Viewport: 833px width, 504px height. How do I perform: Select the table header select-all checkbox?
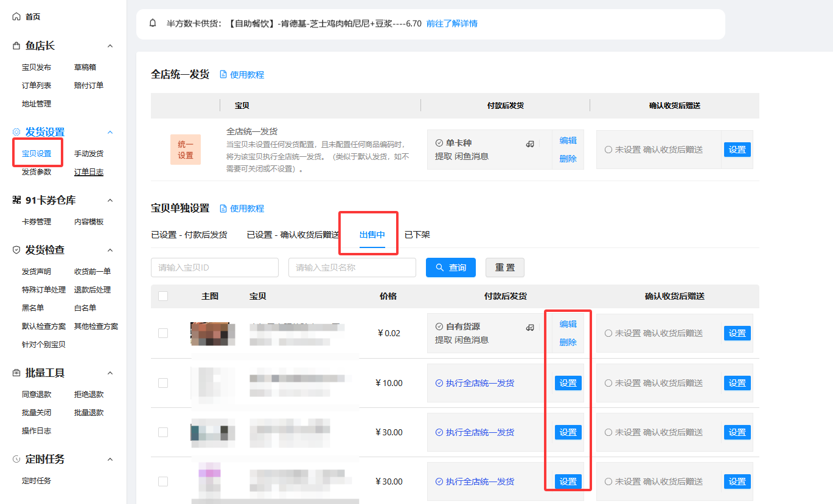pyautogui.click(x=163, y=295)
